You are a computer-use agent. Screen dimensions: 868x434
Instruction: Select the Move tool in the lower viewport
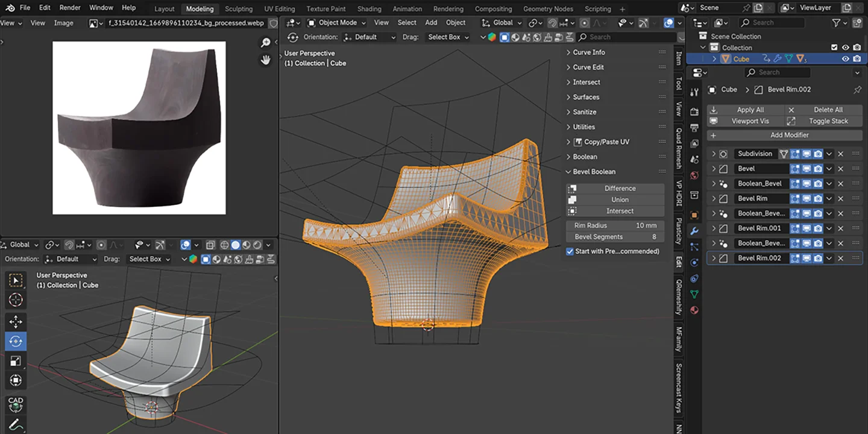(16, 322)
